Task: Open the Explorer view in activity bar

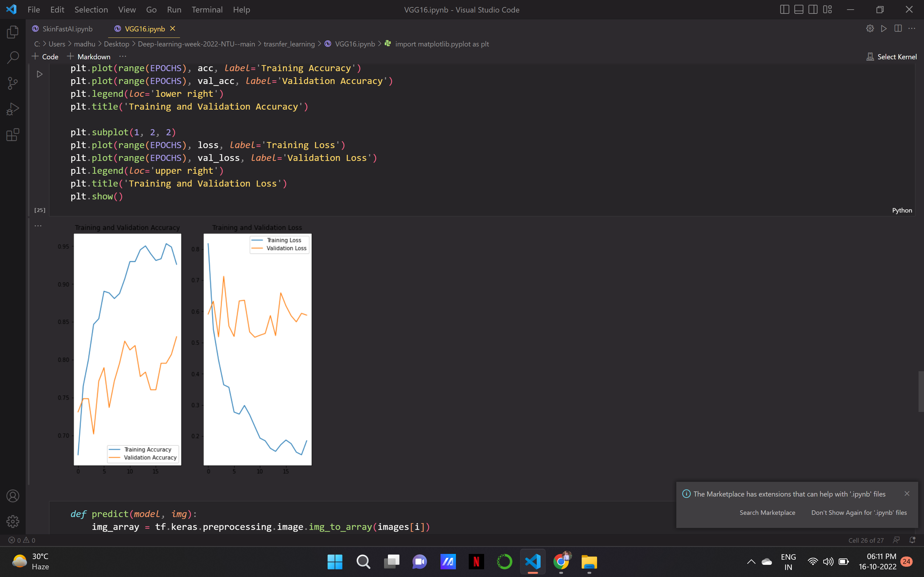Action: point(13,32)
